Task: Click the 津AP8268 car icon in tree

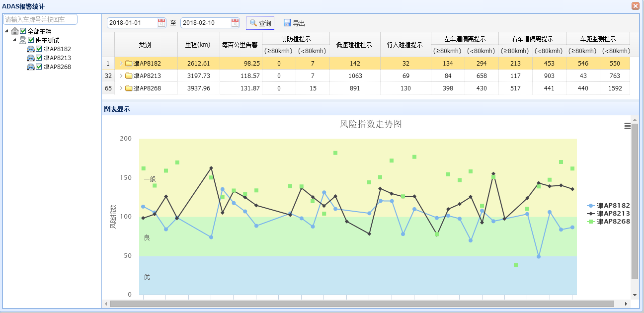Action: pyautogui.click(x=30, y=67)
